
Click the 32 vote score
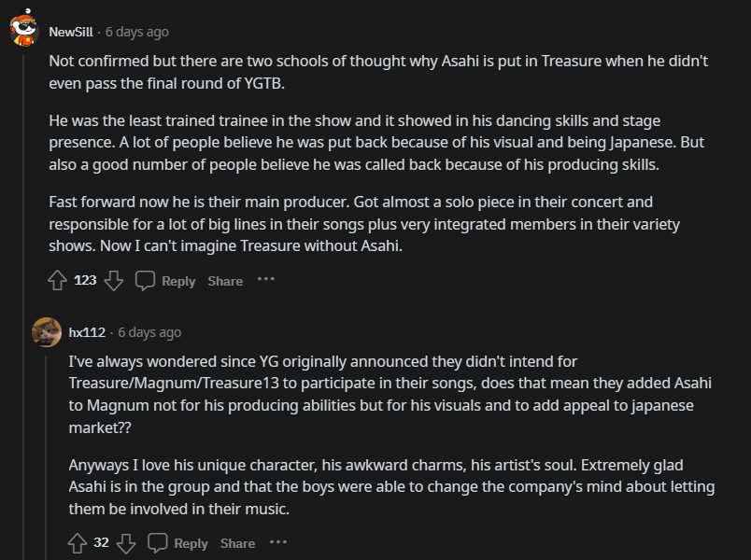tap(101, 542)
